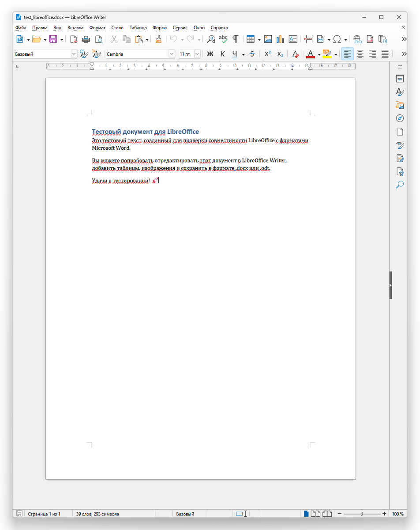
Task: Open the Таблица menu
Action: pyautogui.click(x=138, y=27)
